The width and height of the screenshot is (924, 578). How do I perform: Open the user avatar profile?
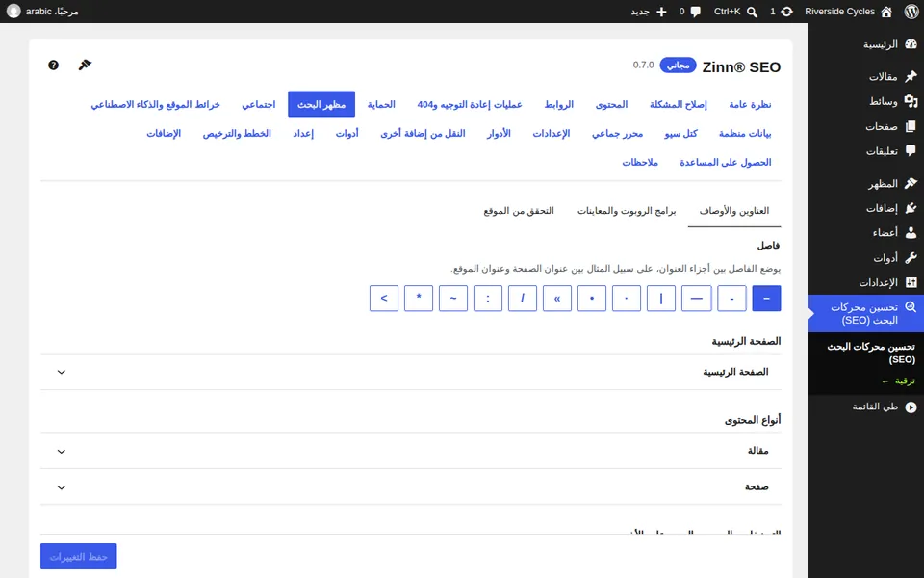[x=13, y=12]
